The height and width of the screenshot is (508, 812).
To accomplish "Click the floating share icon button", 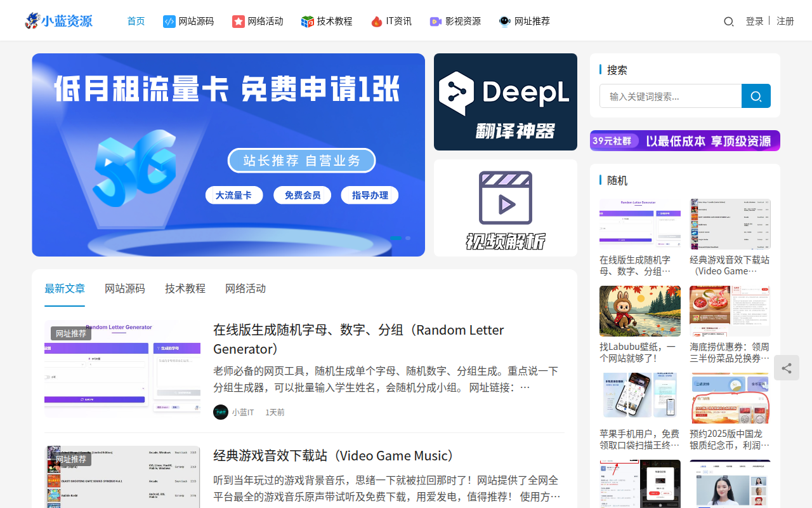I will click(x=787, y=368).
